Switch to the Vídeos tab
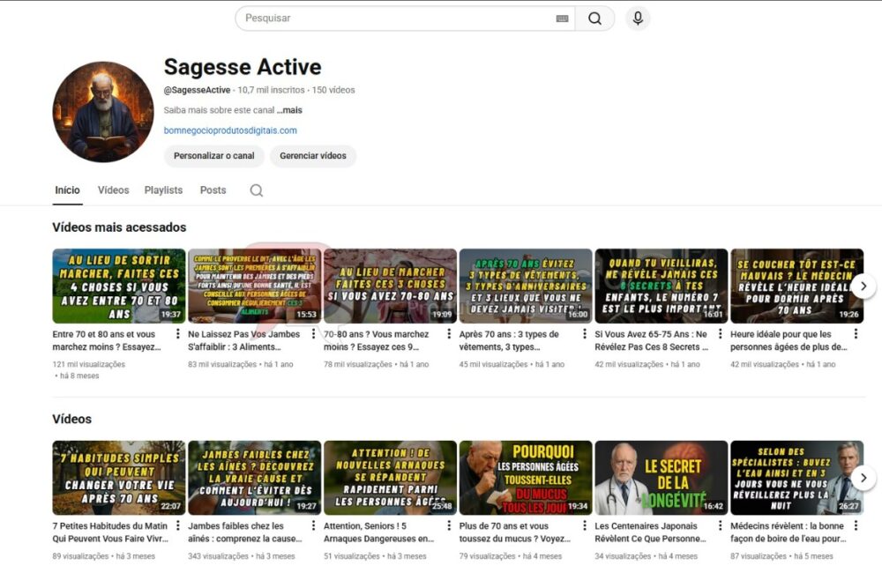882x588 pixels. (113, 190)
